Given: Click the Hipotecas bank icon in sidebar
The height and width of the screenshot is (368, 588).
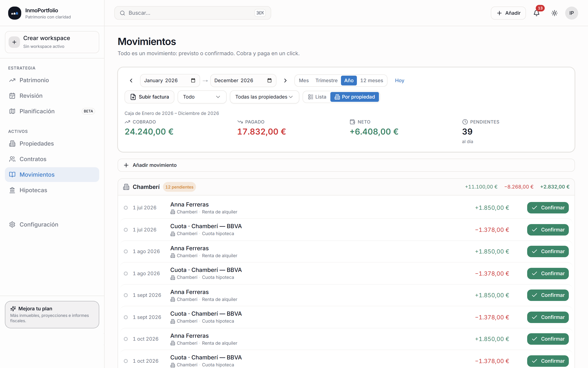Looking at the screenshot, I should click(x=12, y=190).
